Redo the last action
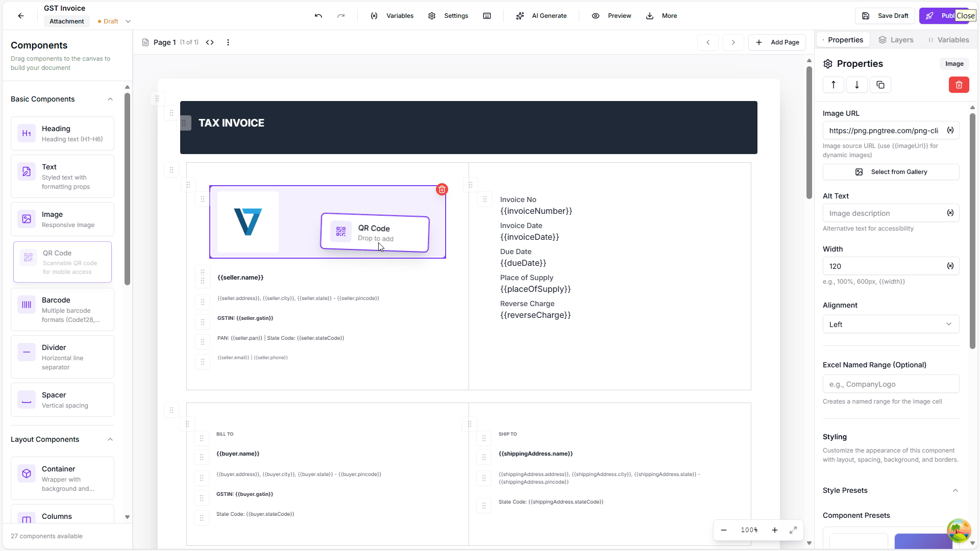The height and width of the screenshot is (551, 980). coord(341,16)
